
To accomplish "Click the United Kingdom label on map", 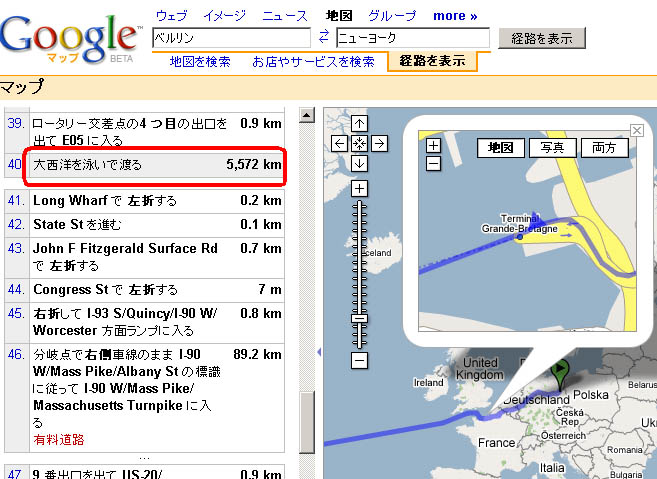I will [x=480, y=368].
